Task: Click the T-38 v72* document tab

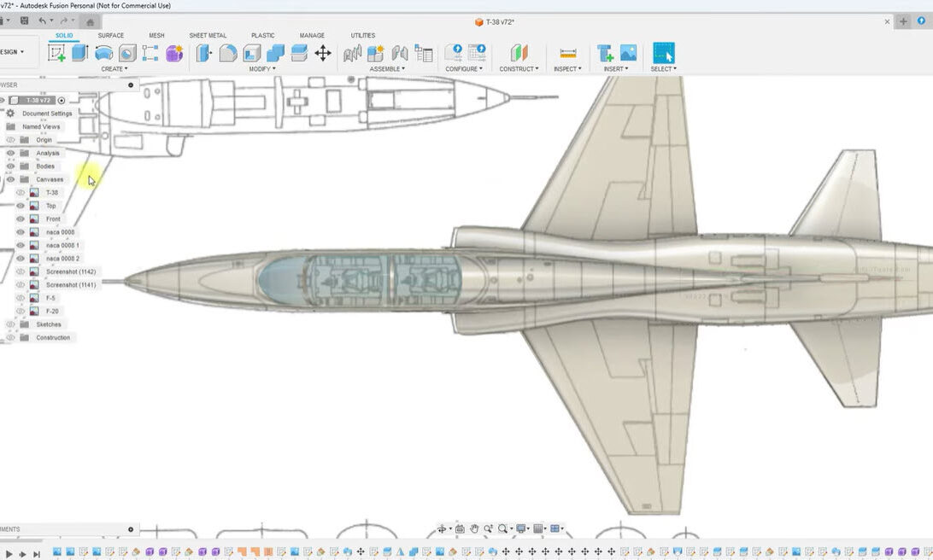Action: (x=495, y=22)
